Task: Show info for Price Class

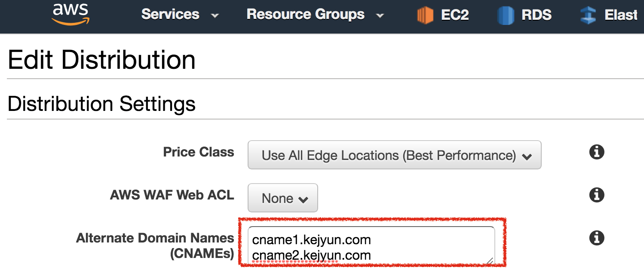Action: pyautogui.click(x=597, y=152)
